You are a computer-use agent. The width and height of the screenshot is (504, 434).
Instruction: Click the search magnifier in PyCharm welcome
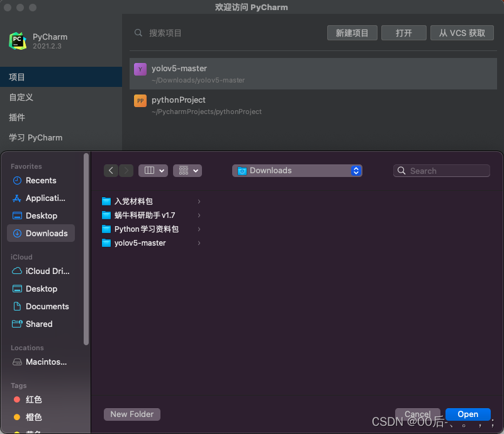(138, 33)
